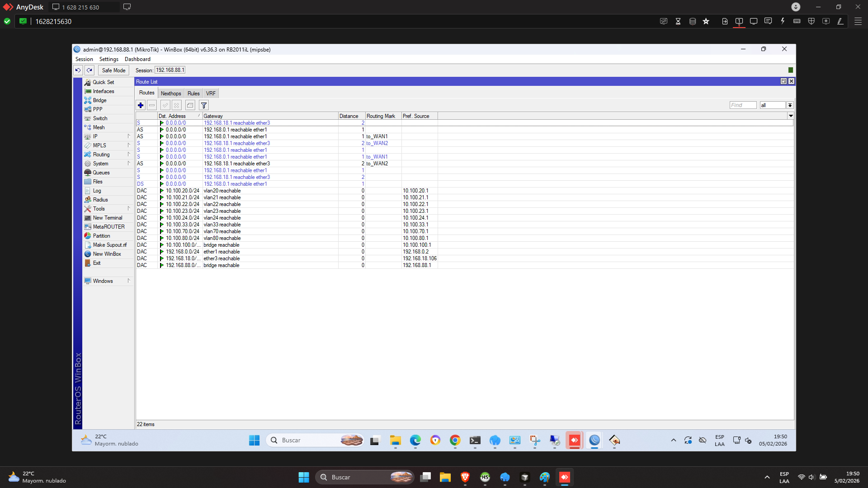The width and height of the screenshot is (868, 488).
Task: Click the blue plus add route icon
Action: (x=141, y=105)
